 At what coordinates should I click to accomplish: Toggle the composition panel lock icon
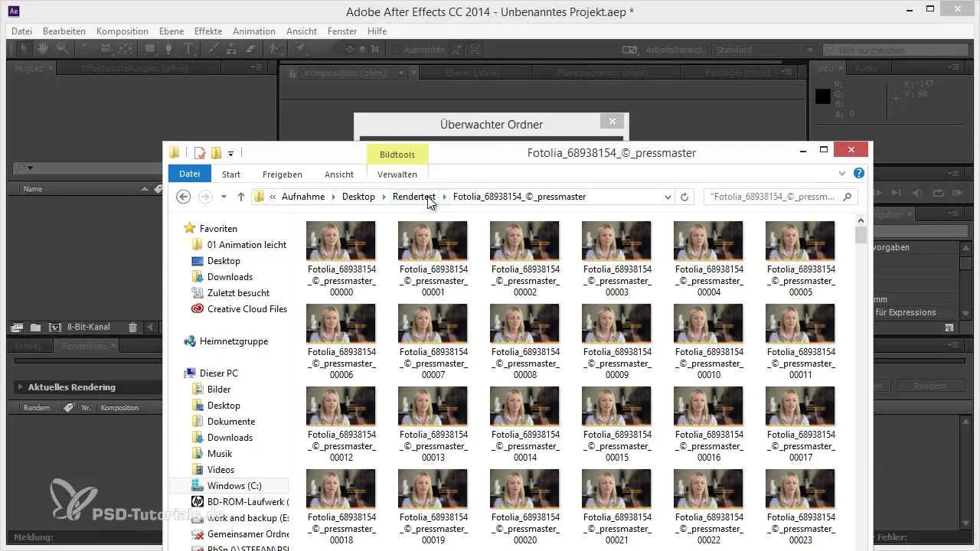point(292,73)
